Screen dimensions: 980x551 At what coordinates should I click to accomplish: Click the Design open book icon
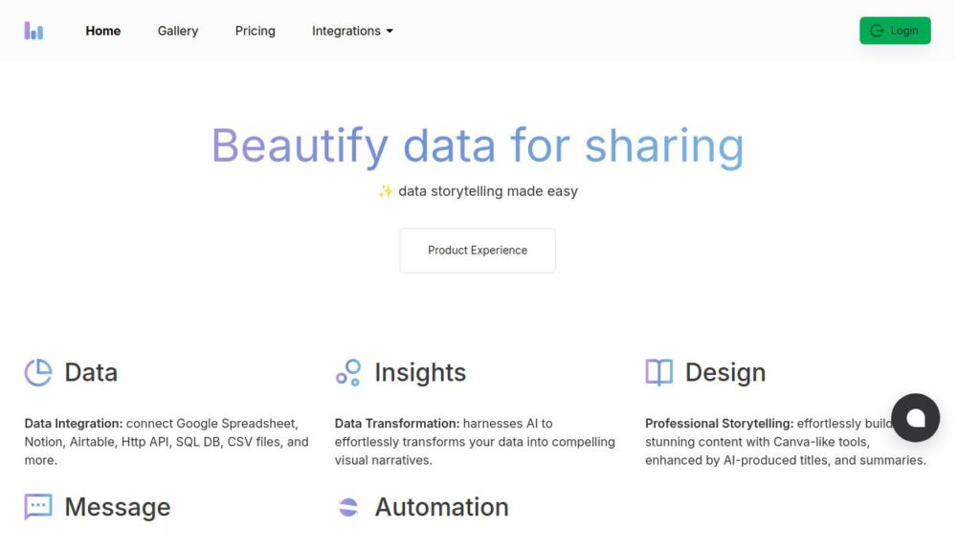pyautogui.click(x=658, y=372)
